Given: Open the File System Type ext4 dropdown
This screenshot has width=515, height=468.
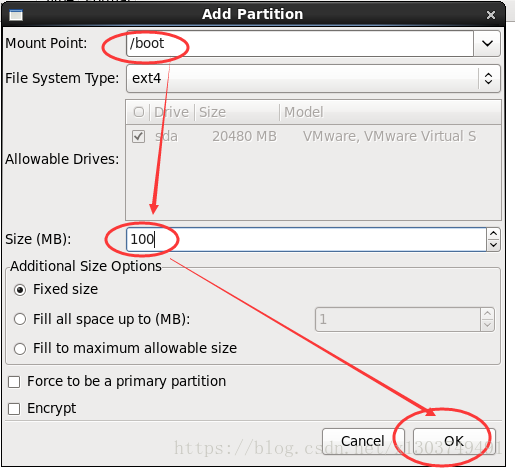Looking at the screenshot, I should tap(313, 79).
